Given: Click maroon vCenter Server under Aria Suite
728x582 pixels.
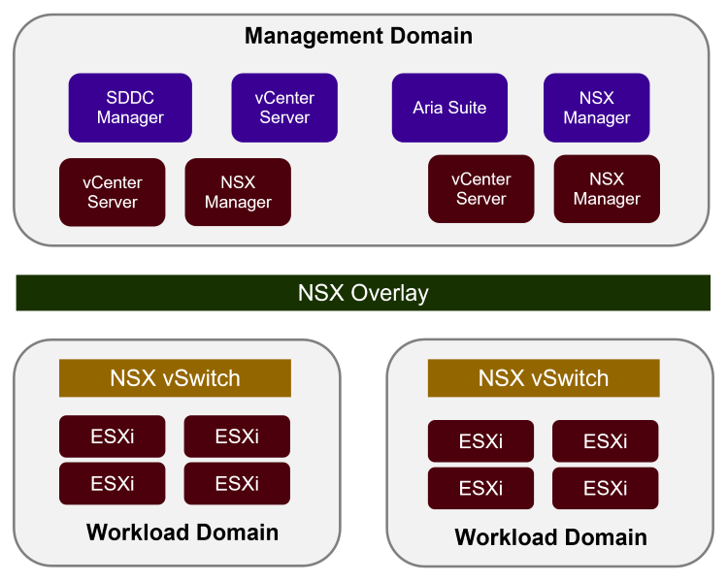Looking at the screenshot, I should [481, 189].
